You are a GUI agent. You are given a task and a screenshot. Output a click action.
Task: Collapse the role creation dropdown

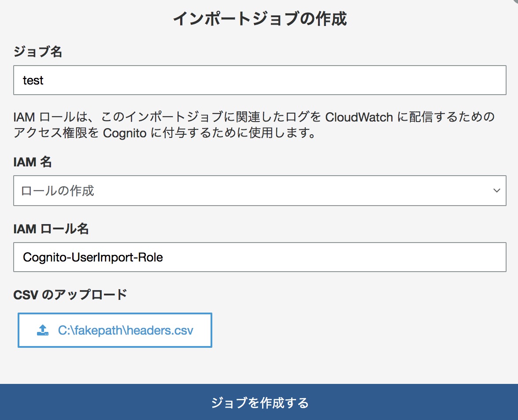click(x=497, y=191)
